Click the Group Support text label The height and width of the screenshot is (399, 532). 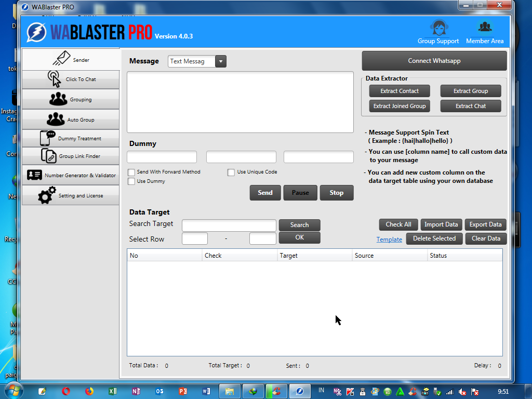click(438, 41)
